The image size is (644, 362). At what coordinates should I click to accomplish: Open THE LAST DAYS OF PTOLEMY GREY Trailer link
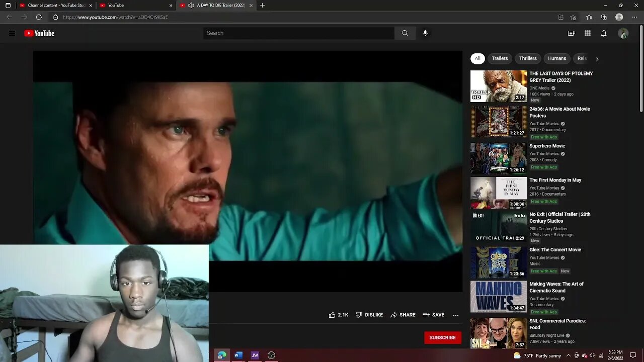coord(561,77)
